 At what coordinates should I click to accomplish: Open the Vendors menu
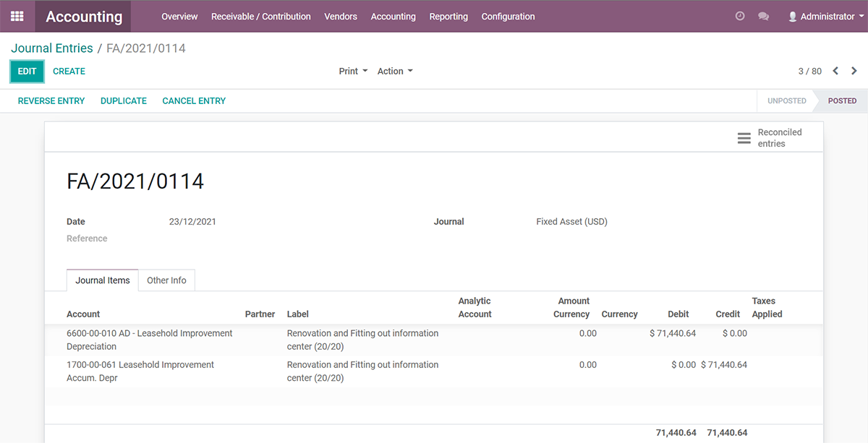click(x=341, y=16)
